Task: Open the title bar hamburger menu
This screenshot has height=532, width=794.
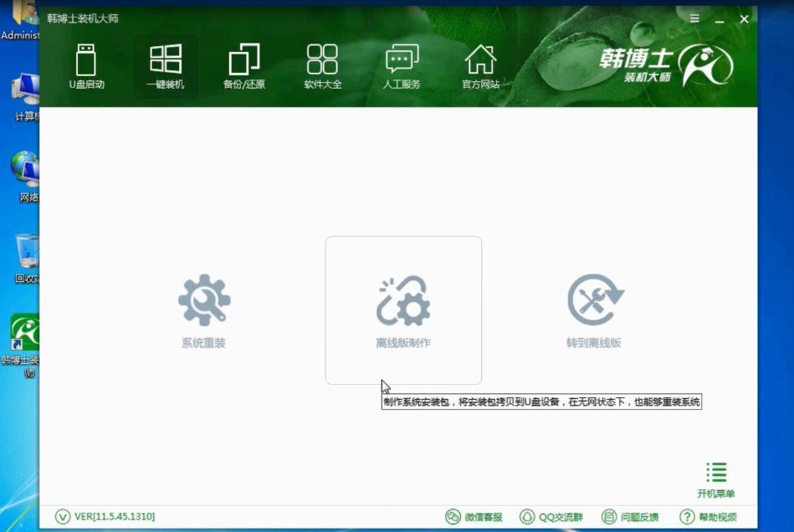Action: (x=696, y=18)
